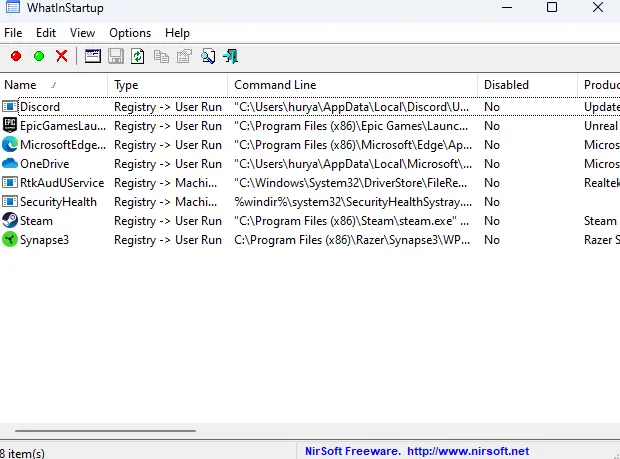Click the RtkAudUService row icon
Screen dimensions: 620x459
click(9, 182)
